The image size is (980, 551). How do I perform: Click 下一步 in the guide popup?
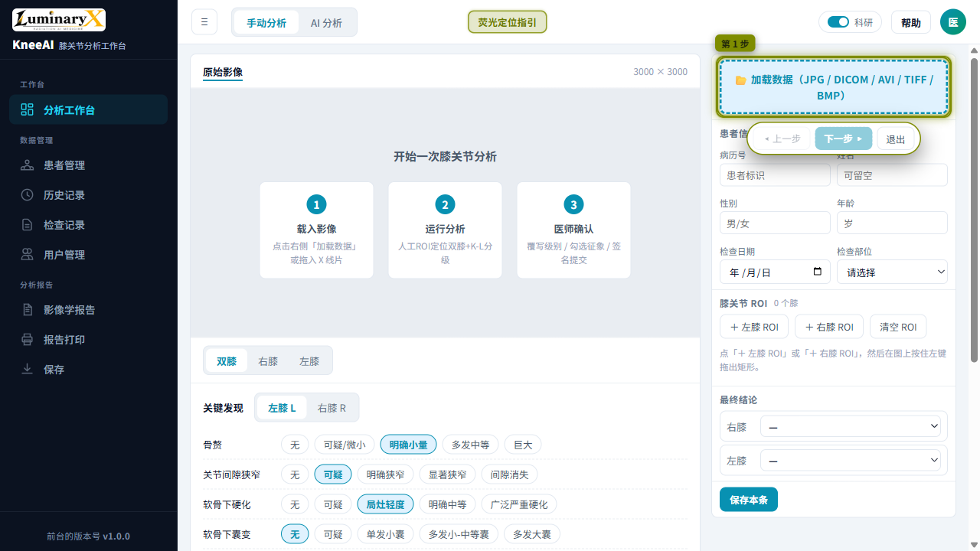[x=844, y=139]
